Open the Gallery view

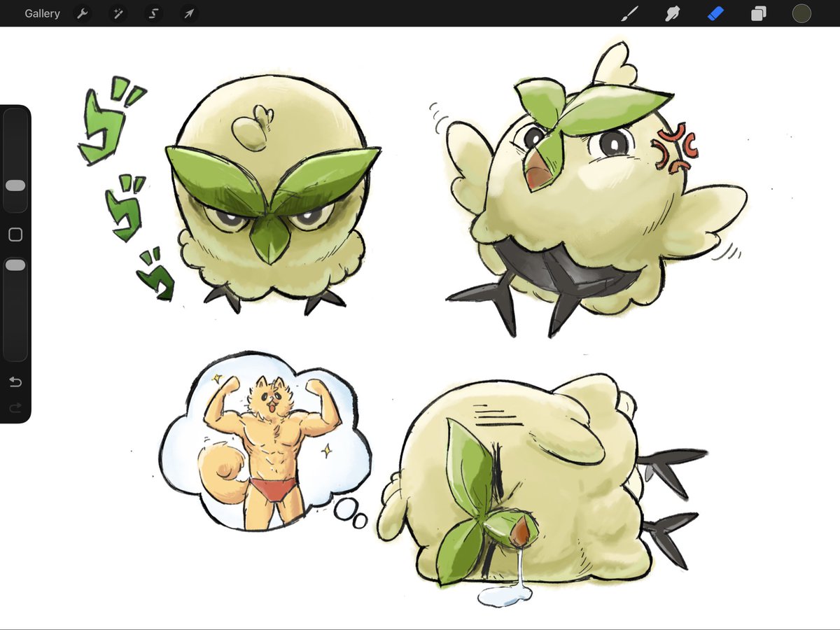tap(42, 13)
